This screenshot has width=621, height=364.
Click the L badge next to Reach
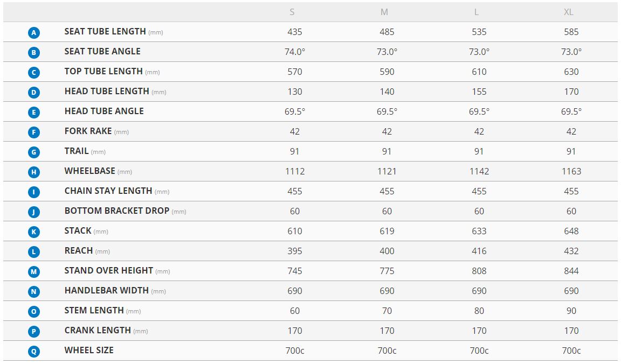[34, 252]
